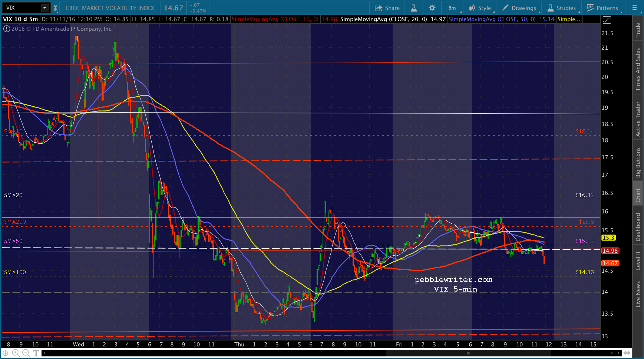The height and width of the screenshot is (359, 644).
Task: Open the list menu at top right
Action: [x=634, y=8]
